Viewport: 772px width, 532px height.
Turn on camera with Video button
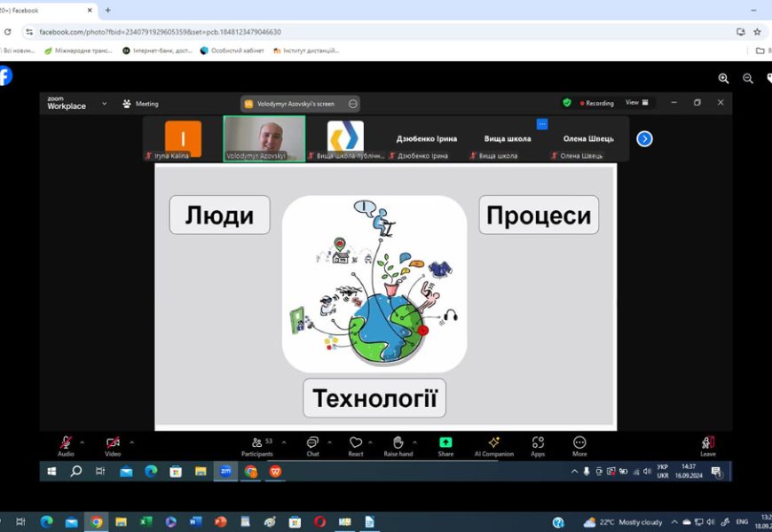pyautogui.click(x=113, y=443)
